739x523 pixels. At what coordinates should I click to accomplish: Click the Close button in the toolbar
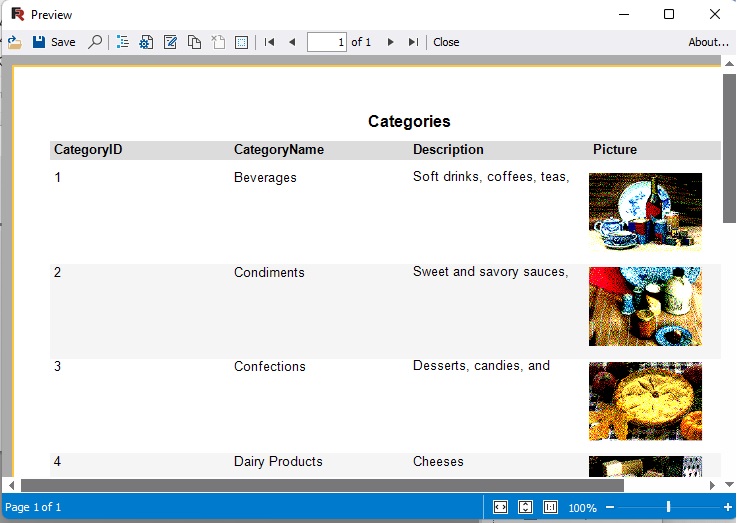tap(446, 42)
